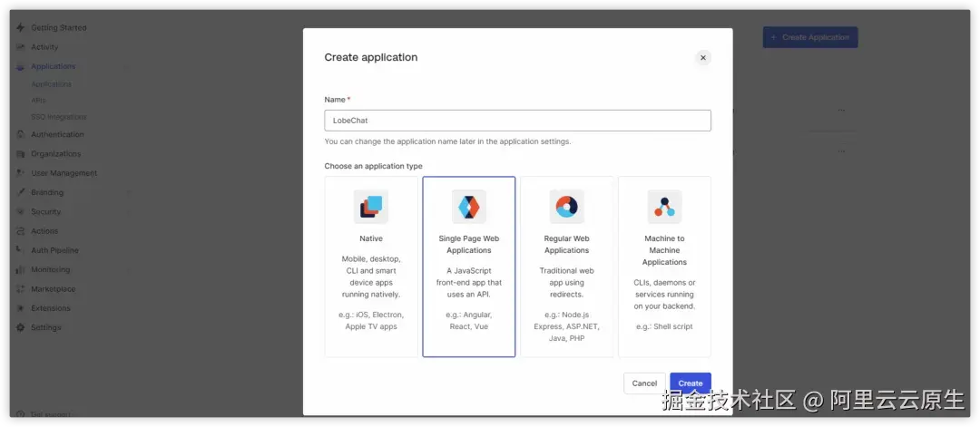Expand the Branding menu
Image resolution: width=980 pixels, height=427 pixels.
(47, 192)
